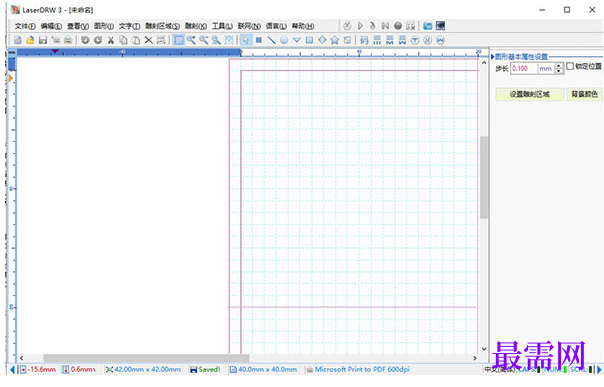This screenshot has width=604, height=387.
Task: Click the 0.100 step length input field
Action: pos(524,69)
